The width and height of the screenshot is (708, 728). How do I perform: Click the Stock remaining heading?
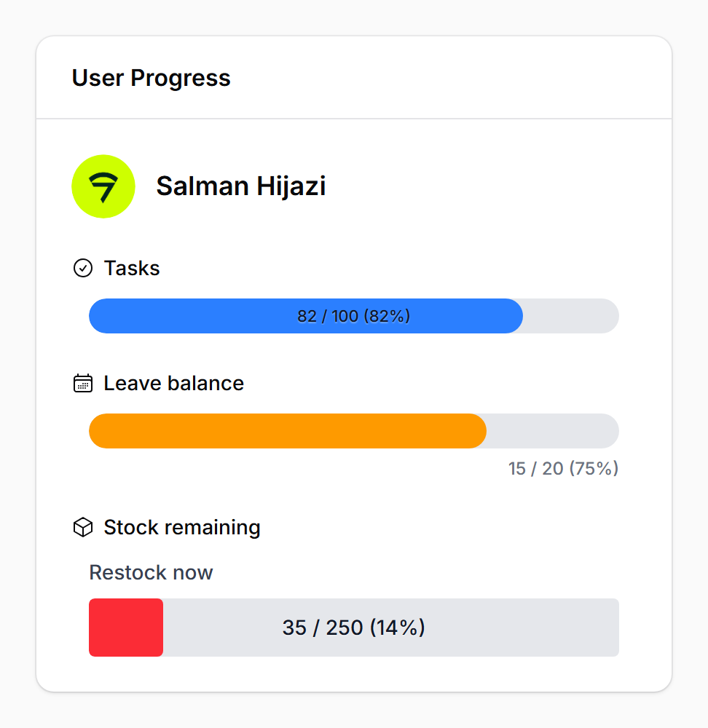point(182,527)
